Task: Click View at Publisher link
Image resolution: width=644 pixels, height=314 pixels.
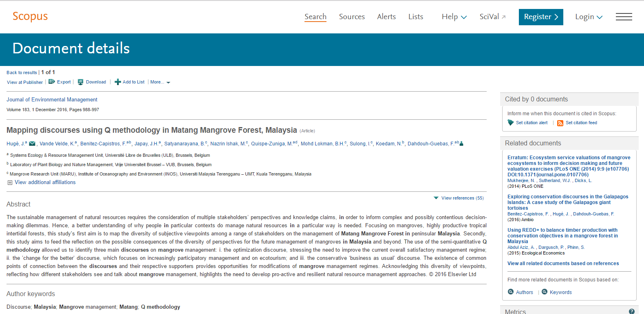Action: (x=25, y=82)
